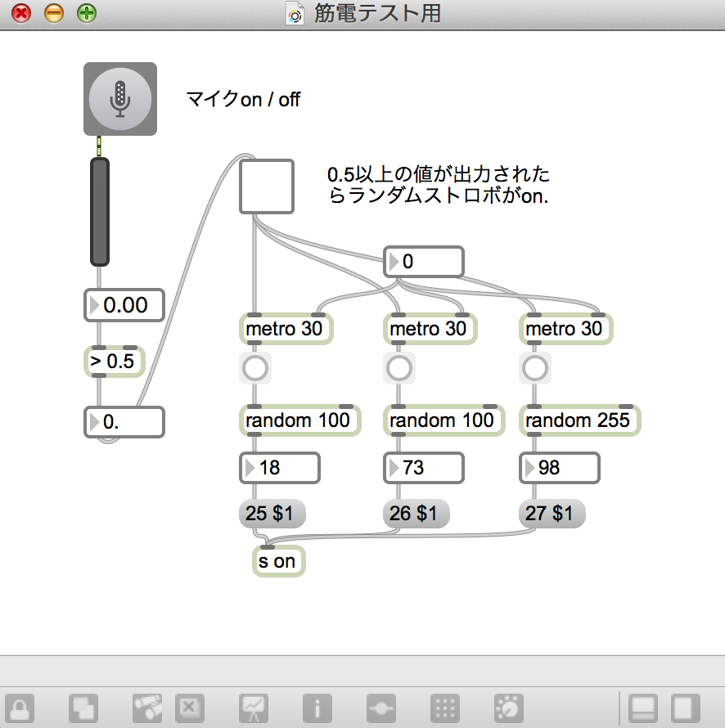This screenshot has width=725, height=728.
Task: Open a new patcher view with the overlapping squares icon
Action: pyautogui.click(x=83, y=707)
